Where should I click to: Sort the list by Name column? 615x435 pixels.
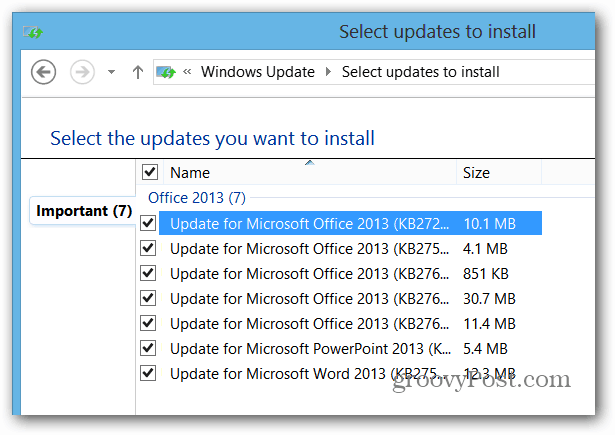click(x=310, y=172)
